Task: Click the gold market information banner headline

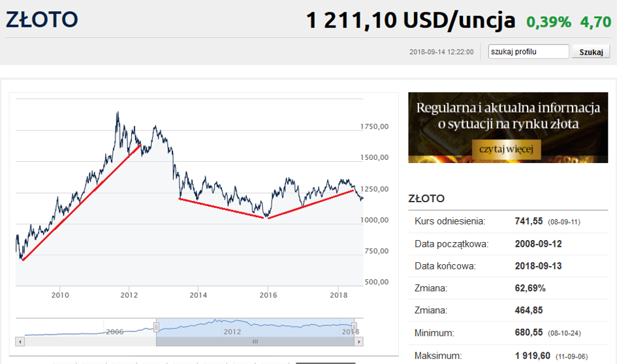Action: (508, 115)
